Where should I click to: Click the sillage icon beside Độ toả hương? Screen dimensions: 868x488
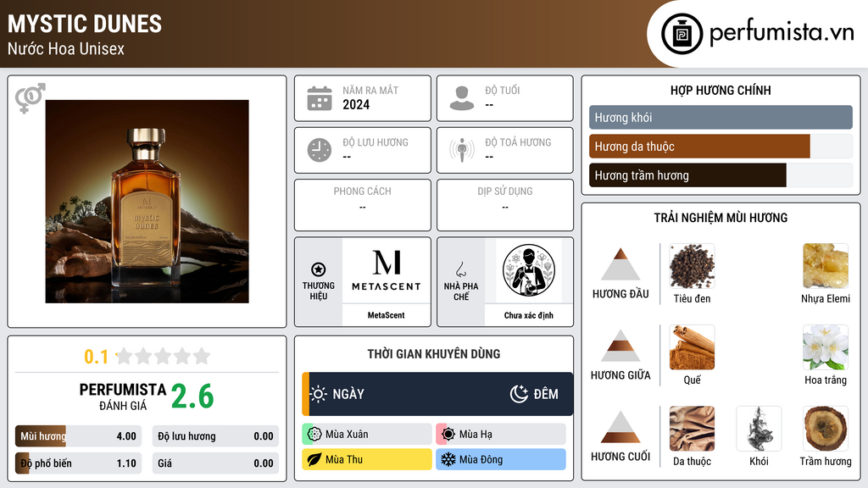point(462,150)
